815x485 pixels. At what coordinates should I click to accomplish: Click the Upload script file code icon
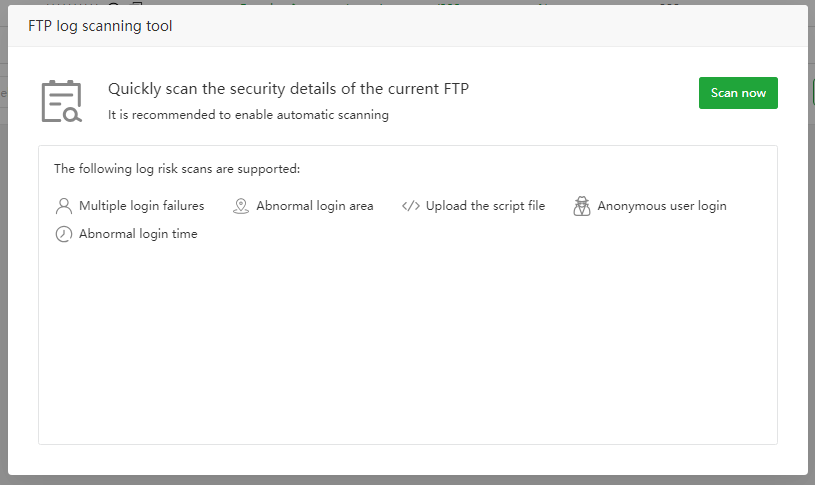tap(410, 206)
